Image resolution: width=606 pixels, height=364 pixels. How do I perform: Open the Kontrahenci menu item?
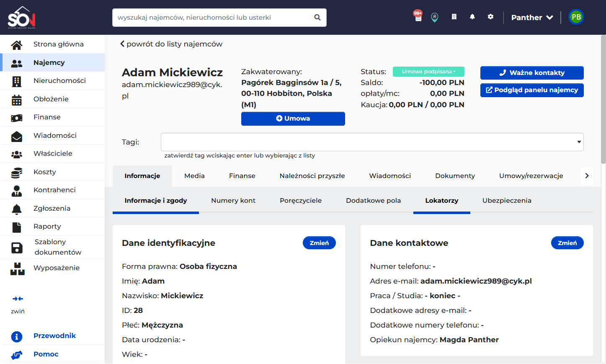click(53, 190)
